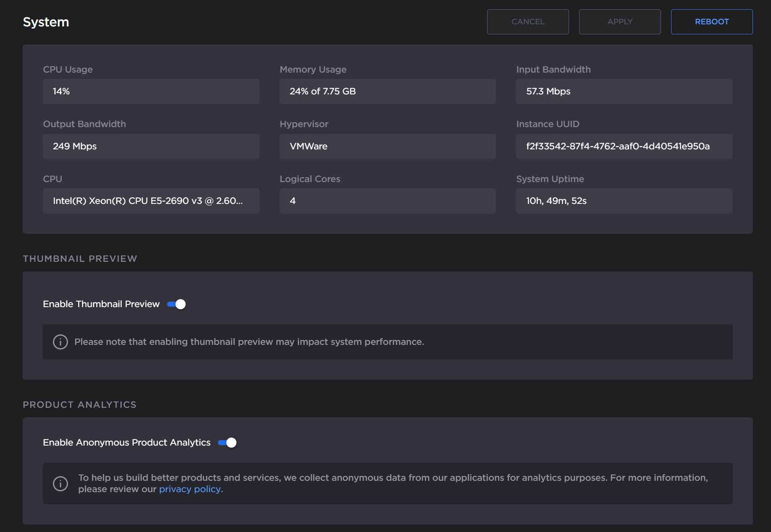Click the REBOOT button

click(711, 21)
